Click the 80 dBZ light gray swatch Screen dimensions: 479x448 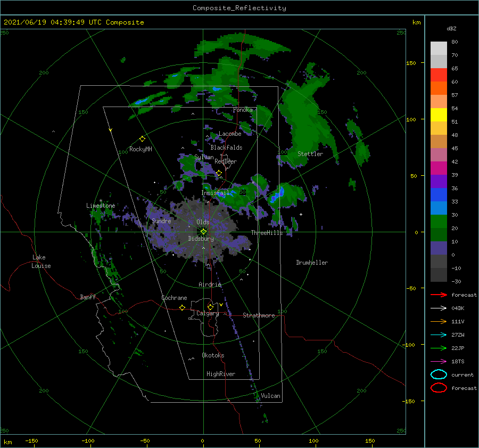(x=439, y=48)
